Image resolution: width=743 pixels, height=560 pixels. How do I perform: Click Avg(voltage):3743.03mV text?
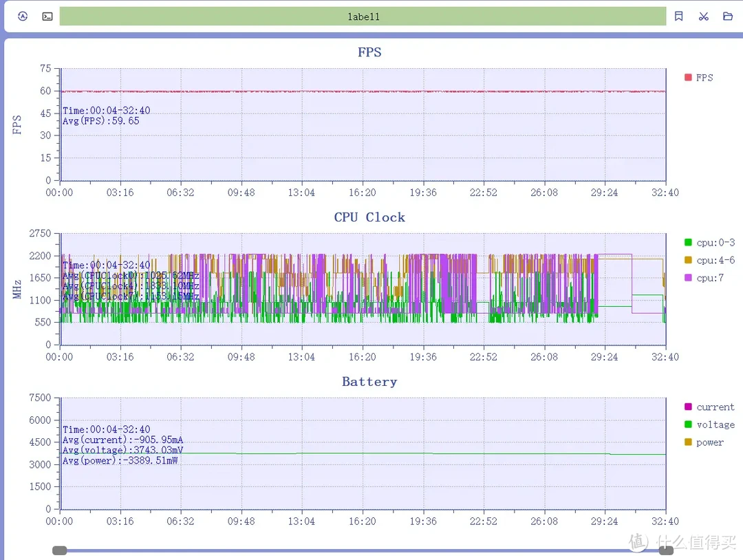point(122,450)
